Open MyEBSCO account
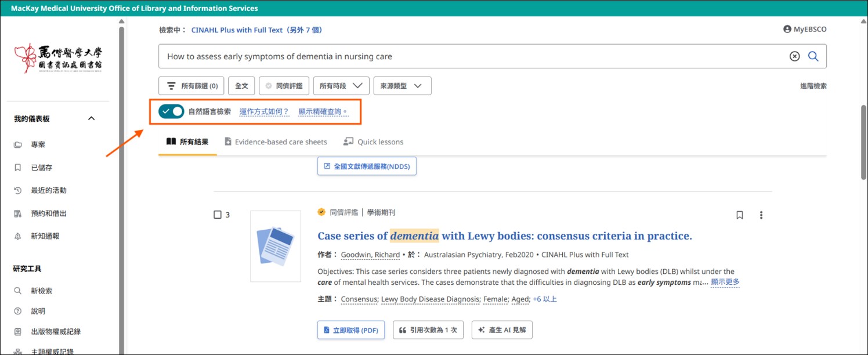868x355 pixels. click(x=804, y=30)
